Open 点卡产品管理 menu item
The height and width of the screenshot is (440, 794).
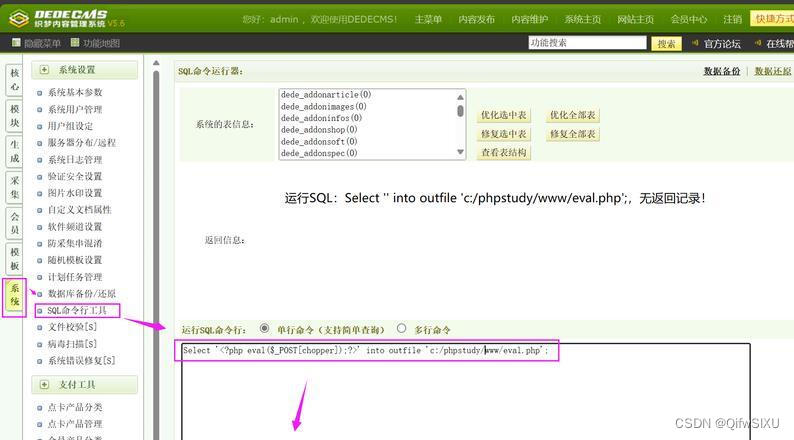pos(75,424)
